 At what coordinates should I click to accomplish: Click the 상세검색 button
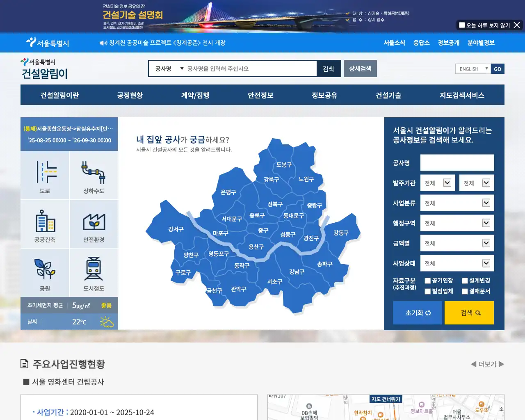point(360,68)
